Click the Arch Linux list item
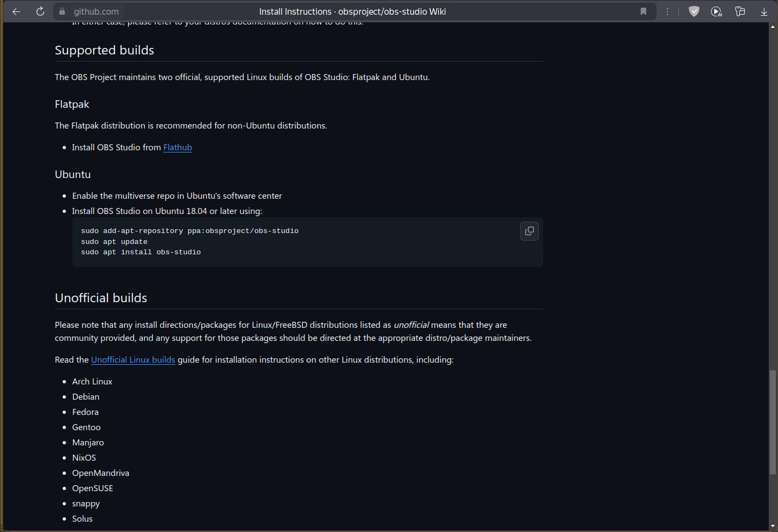Viewport: 778px width, 532px height. coord(92,381)
